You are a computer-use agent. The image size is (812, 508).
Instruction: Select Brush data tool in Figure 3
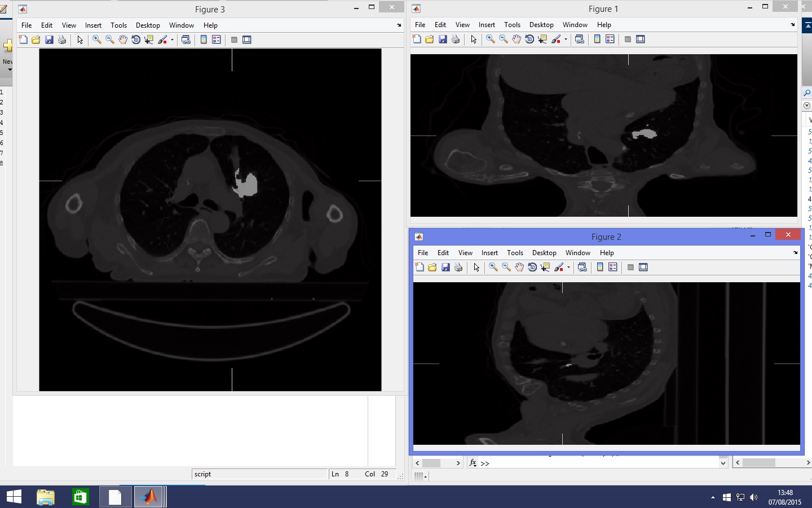[163, 40]
